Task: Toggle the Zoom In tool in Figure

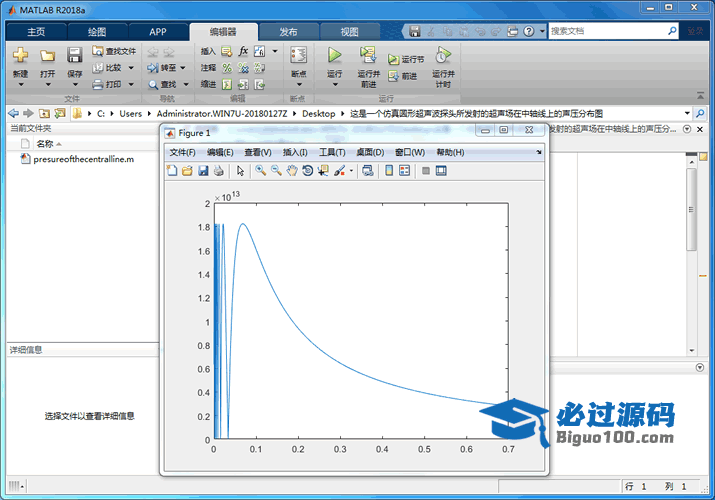Action: 261,171
